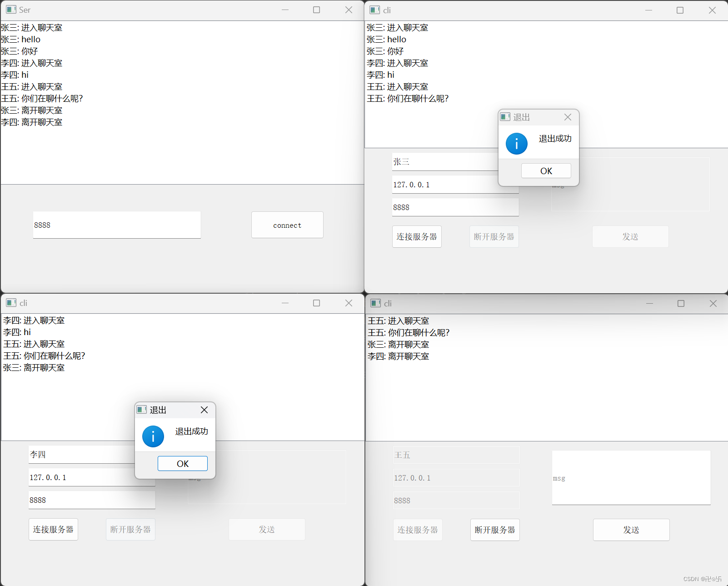The height and width of the screenshot is (586, 728).
Task: Click the 8888 port field in the 李四 client
Action: point(92,500)
